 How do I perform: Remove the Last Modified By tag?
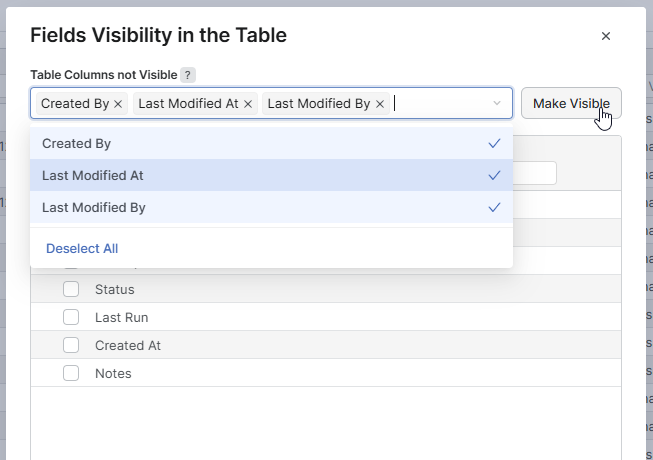click(380, 104)
